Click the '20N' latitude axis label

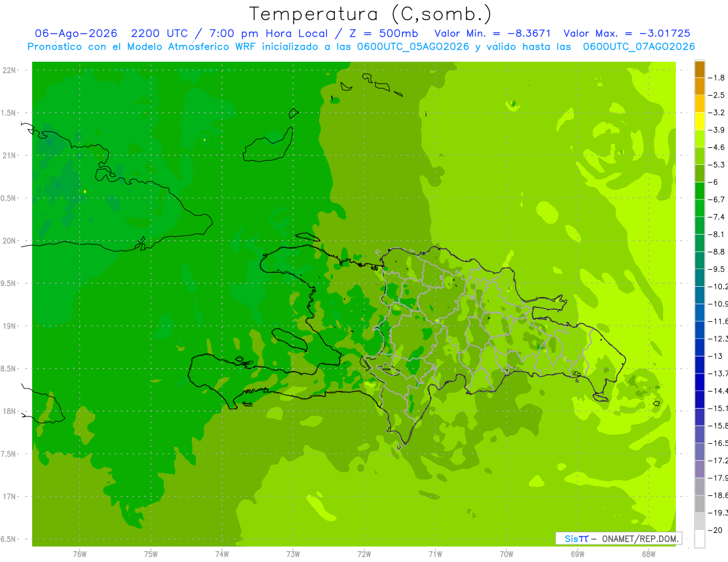point(10,241)
